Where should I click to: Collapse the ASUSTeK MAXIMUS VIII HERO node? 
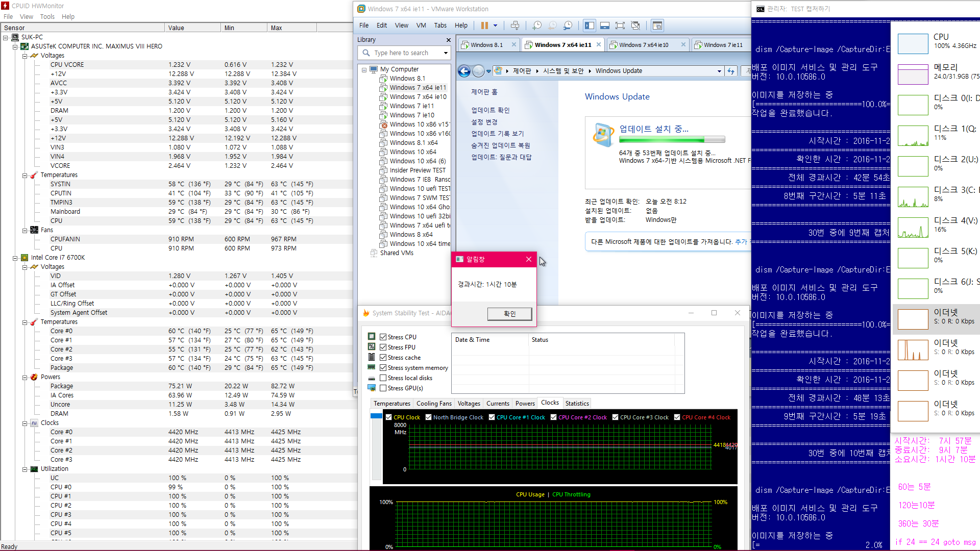[x=15, y=46]
